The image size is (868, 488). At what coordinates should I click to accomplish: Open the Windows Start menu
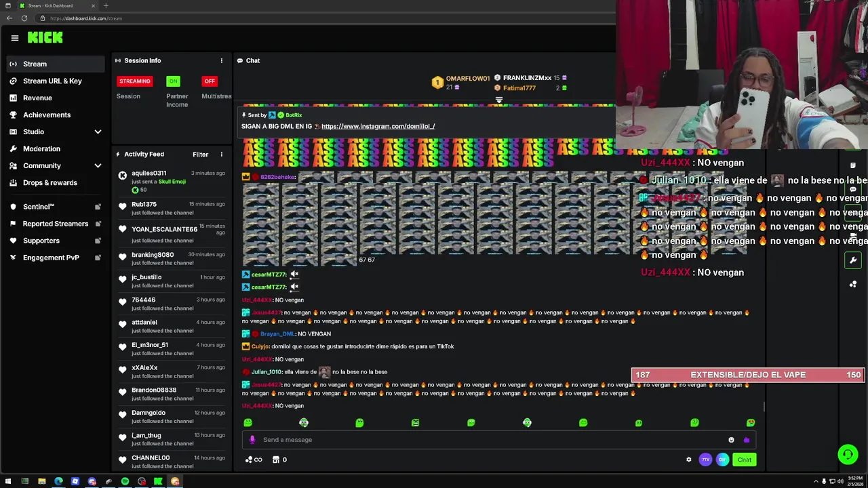[8, 482]
